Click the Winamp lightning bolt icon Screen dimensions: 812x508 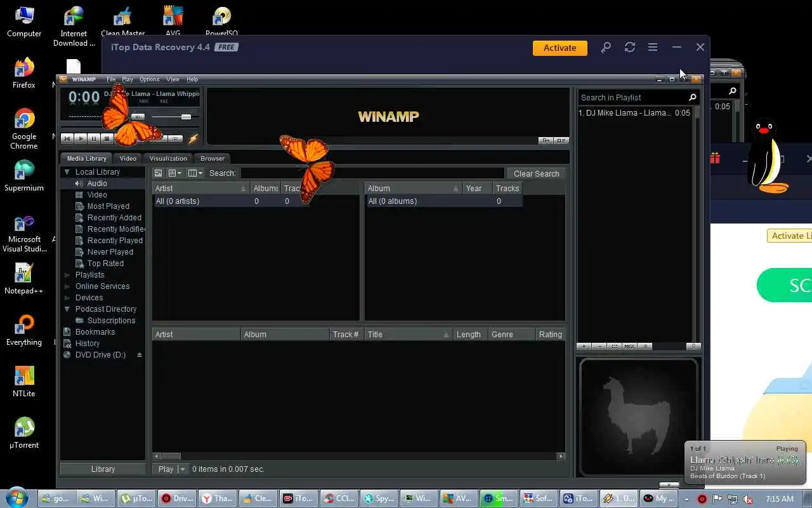(x=193, y=138)
